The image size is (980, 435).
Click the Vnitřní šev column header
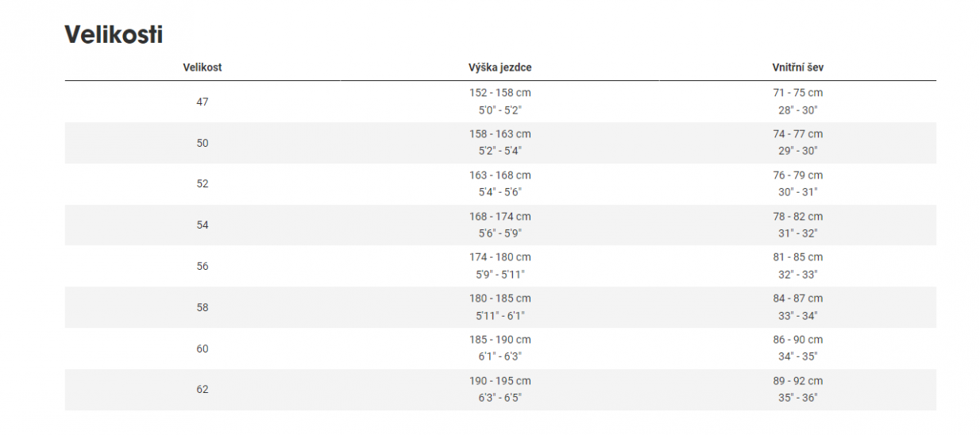click(797, 67)
